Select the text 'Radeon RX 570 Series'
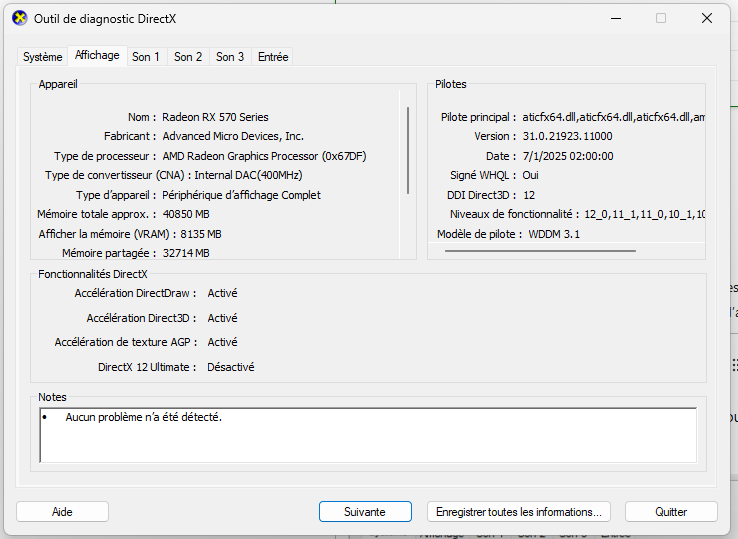 [x=215, y=117]
